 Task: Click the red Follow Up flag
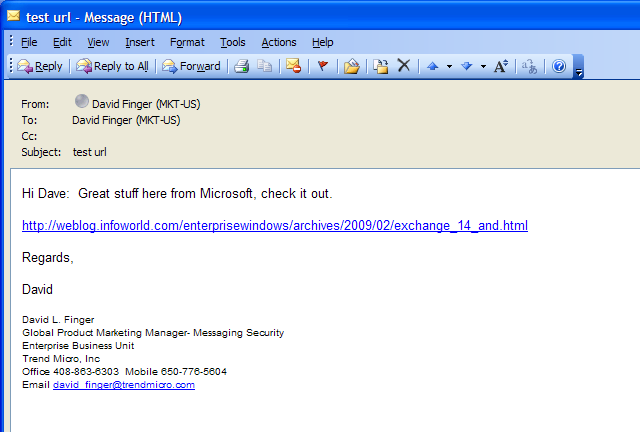point(323,66)
